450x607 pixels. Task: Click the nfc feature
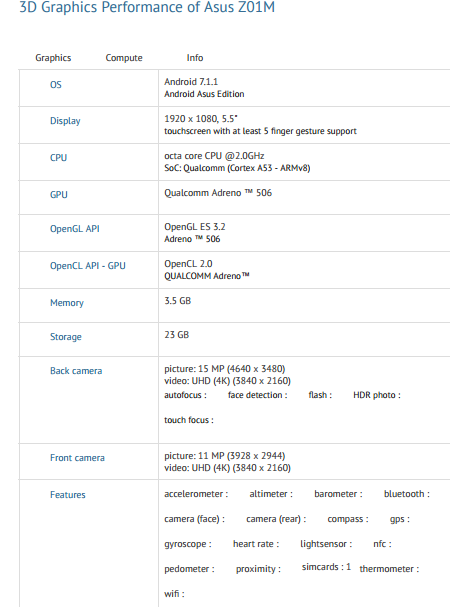(x=382, y=544)
